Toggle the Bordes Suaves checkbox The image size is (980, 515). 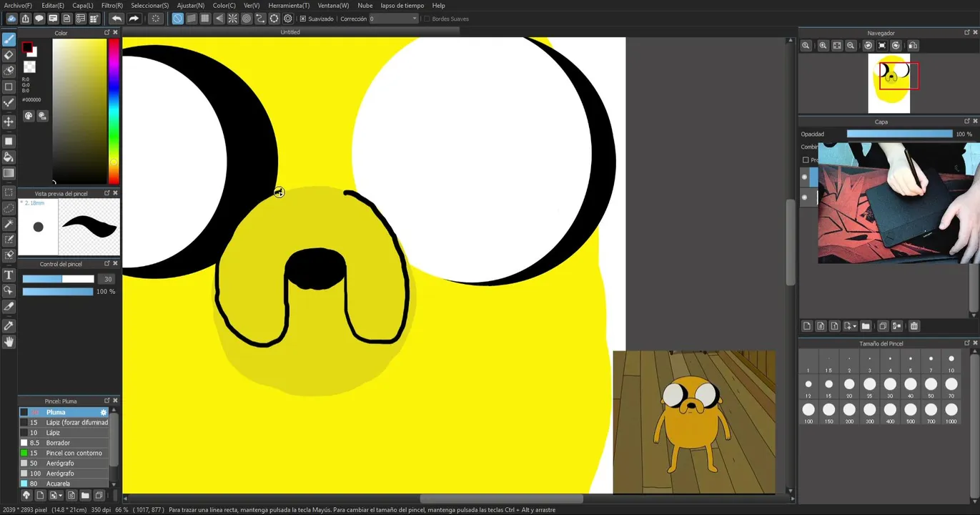tap(427, 19)
